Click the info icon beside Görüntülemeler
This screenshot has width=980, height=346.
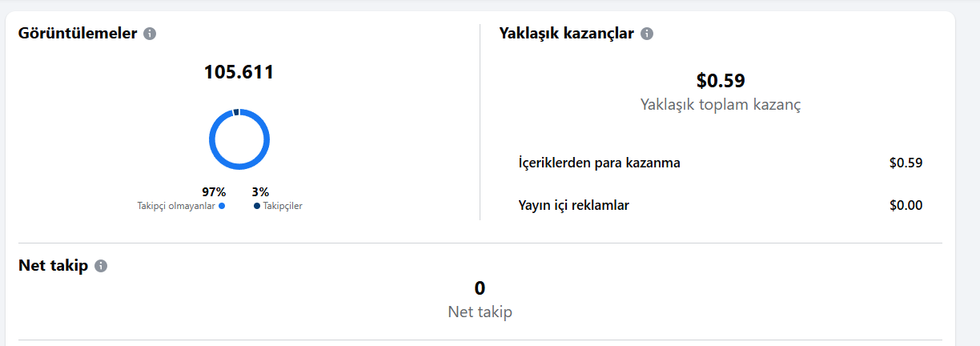click(x=150, y=34)
